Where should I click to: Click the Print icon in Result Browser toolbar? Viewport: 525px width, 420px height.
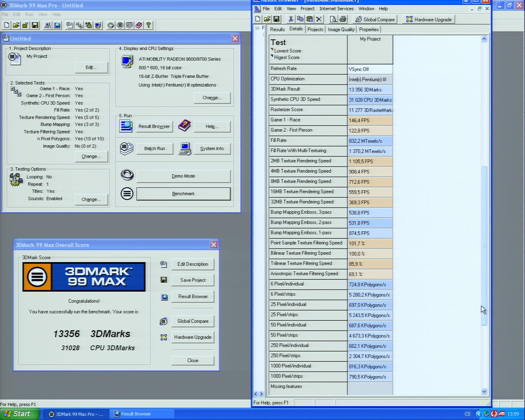click(x=343, y=19)
